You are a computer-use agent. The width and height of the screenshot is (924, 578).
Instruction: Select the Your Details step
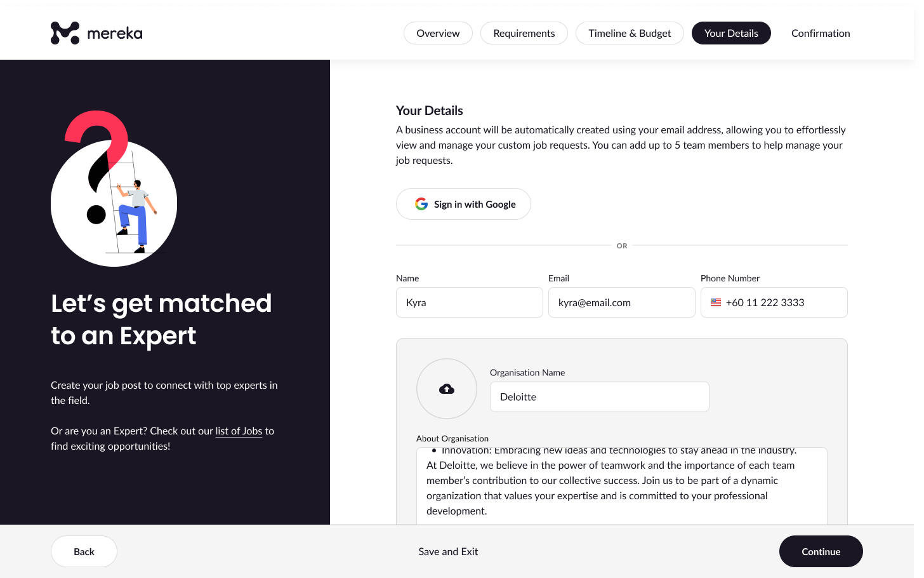tap(731, 34)
